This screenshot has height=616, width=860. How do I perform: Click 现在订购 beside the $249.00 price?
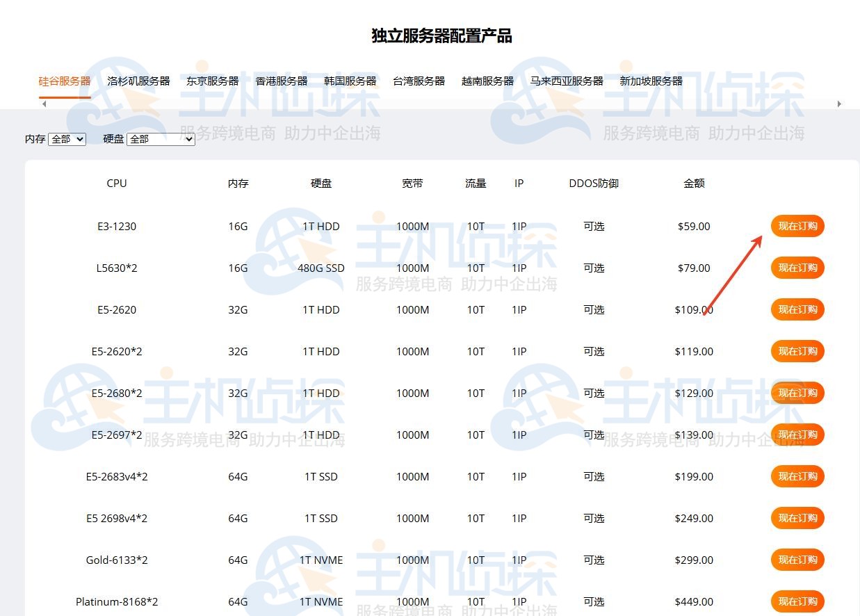coord(797,518)
